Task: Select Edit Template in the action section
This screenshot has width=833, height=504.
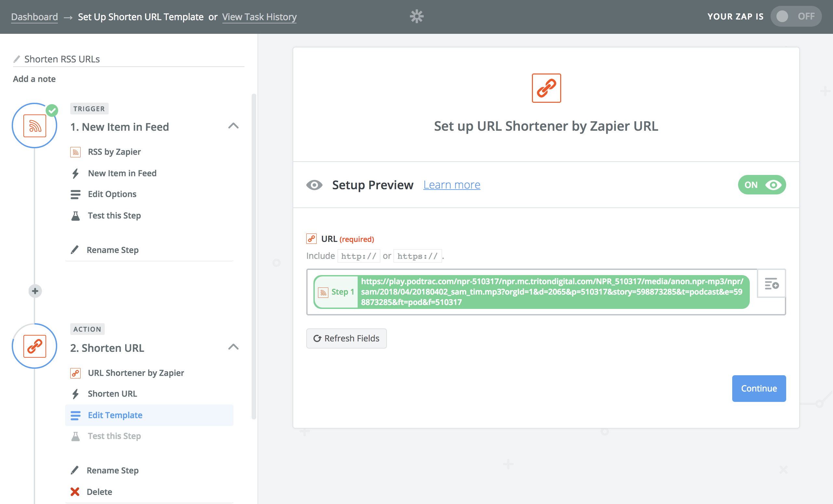Action: (115, 415)
